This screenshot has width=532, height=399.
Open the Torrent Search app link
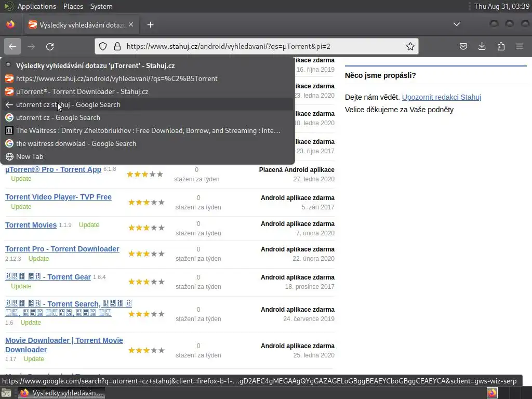click(x=68, y=308)
